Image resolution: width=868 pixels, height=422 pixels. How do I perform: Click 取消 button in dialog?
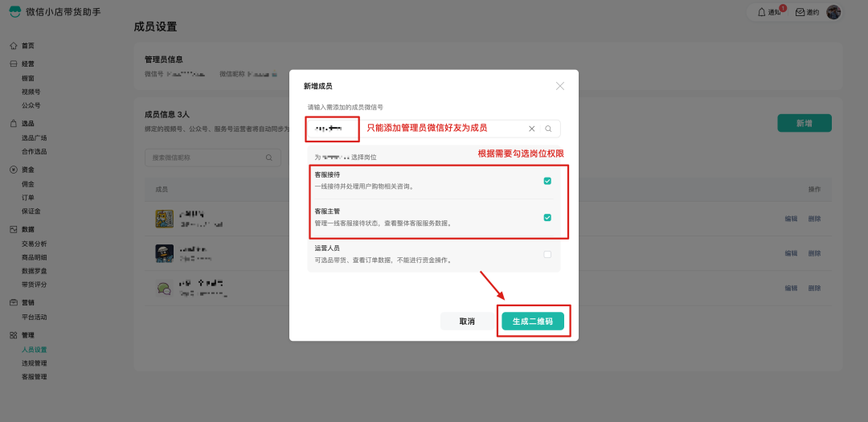(467, 322)
